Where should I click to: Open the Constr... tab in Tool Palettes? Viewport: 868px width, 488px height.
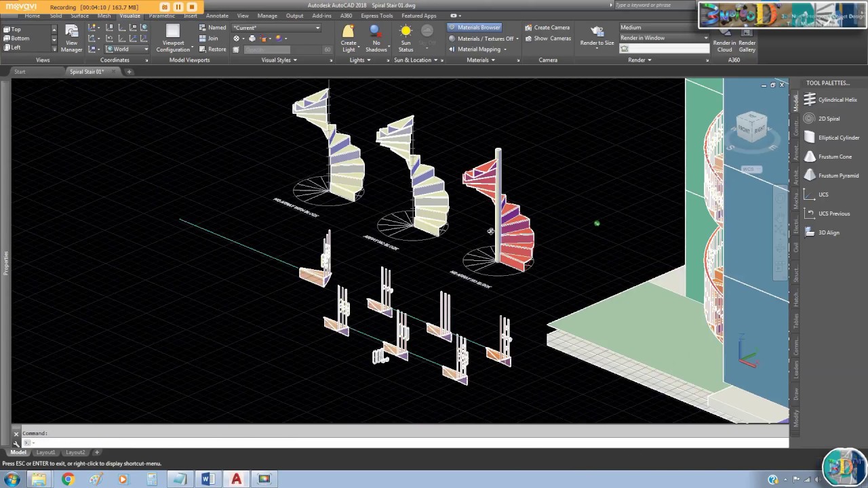tap(797, 127)
